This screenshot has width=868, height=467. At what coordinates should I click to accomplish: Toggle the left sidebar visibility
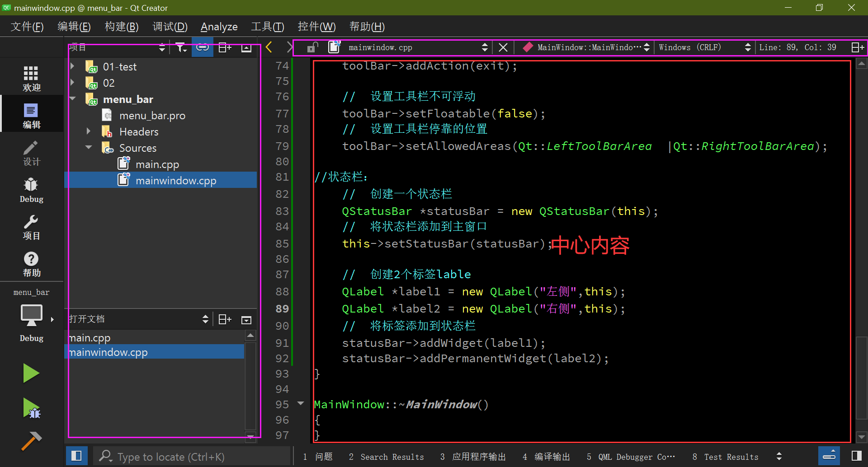click(x=76, y=456)
